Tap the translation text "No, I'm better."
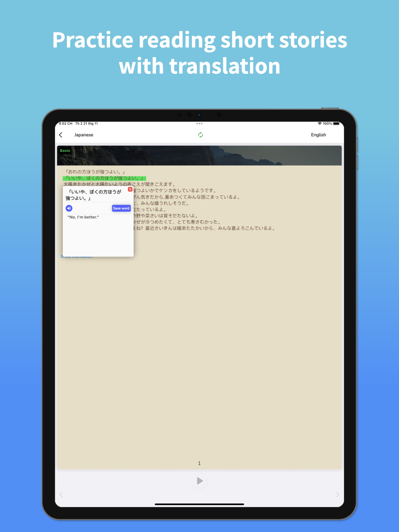The image size is (399, 532). point(83,217)
